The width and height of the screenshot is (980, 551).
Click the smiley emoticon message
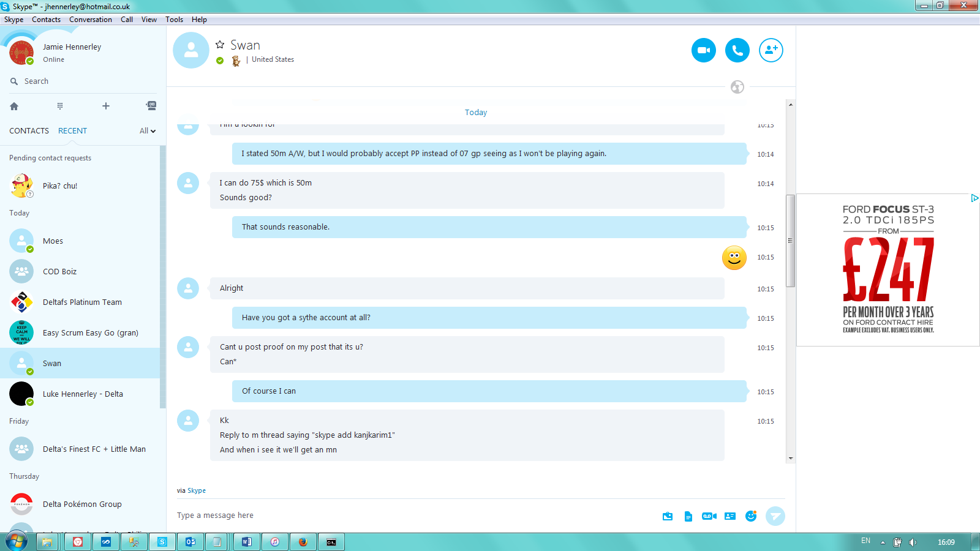734,258
